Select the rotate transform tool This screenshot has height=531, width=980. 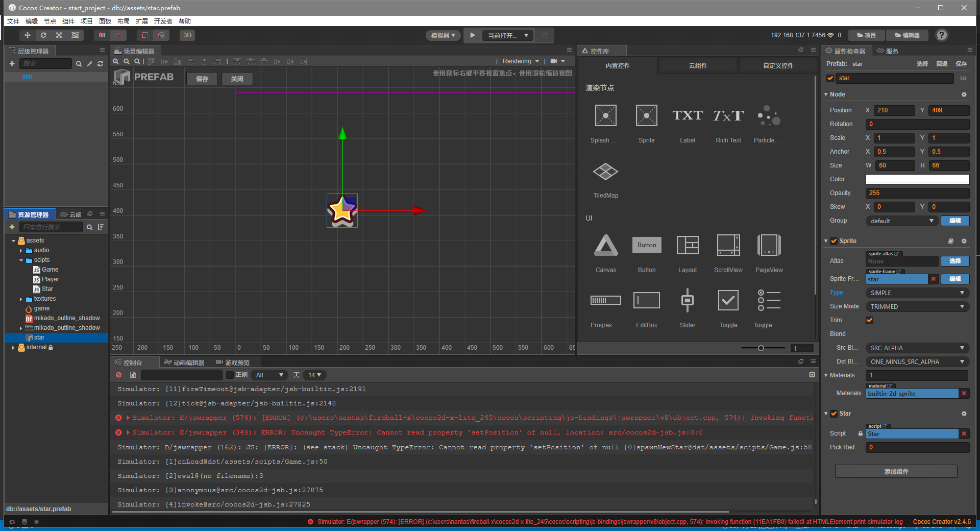pos(43,35)
